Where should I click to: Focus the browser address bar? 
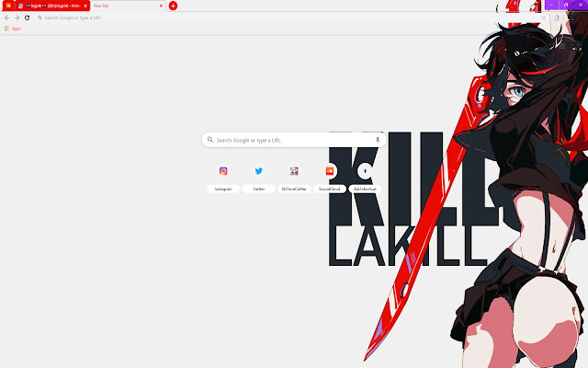coord(288,17)
